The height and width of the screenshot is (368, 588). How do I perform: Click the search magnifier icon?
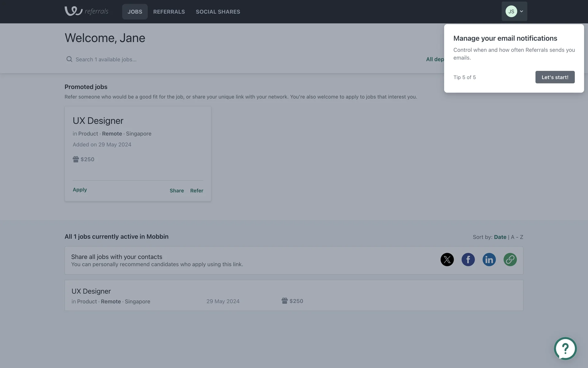click(69, 59)
